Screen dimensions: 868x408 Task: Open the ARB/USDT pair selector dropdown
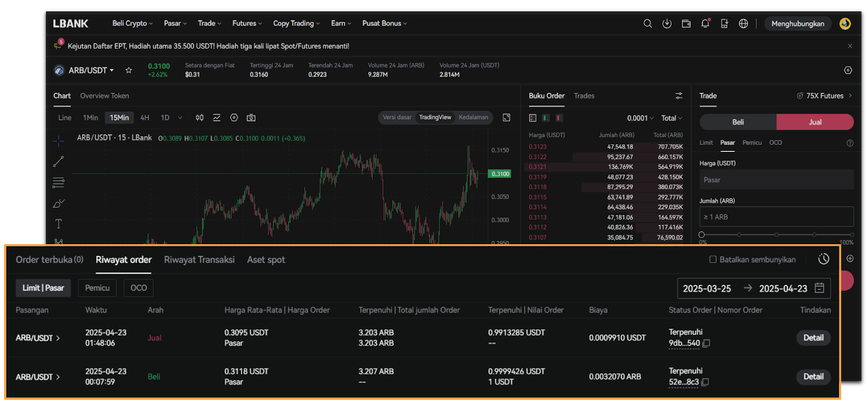(x=91, y=70)
